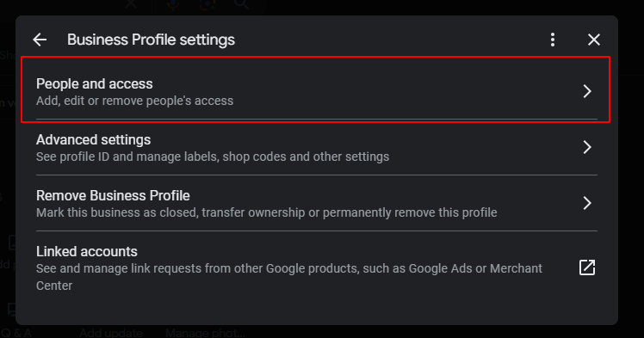The width and height of the screenshot is (644, 338).
Task: Open the Linked accounts entry
Action: pyautogui.click(x=317, y=267)
